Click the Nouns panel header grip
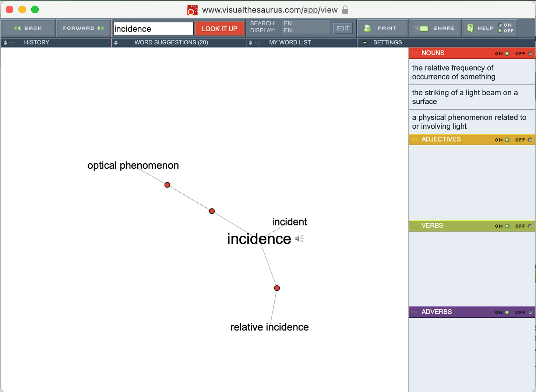 [415, 53]
